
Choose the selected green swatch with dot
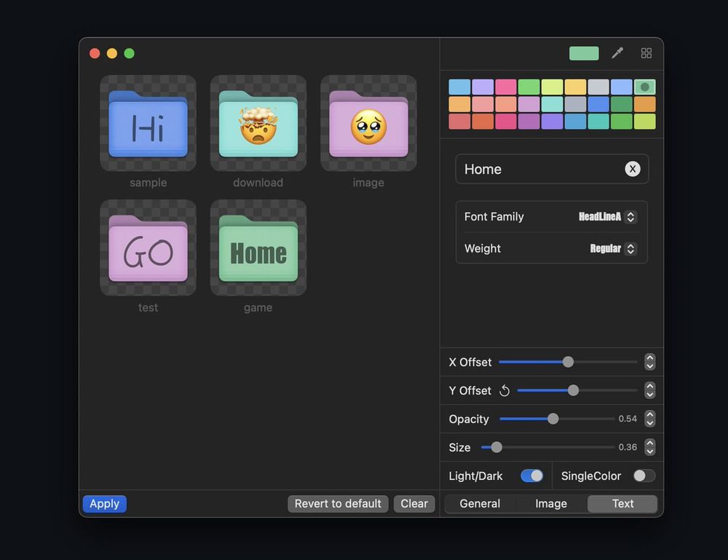point(644,87)
